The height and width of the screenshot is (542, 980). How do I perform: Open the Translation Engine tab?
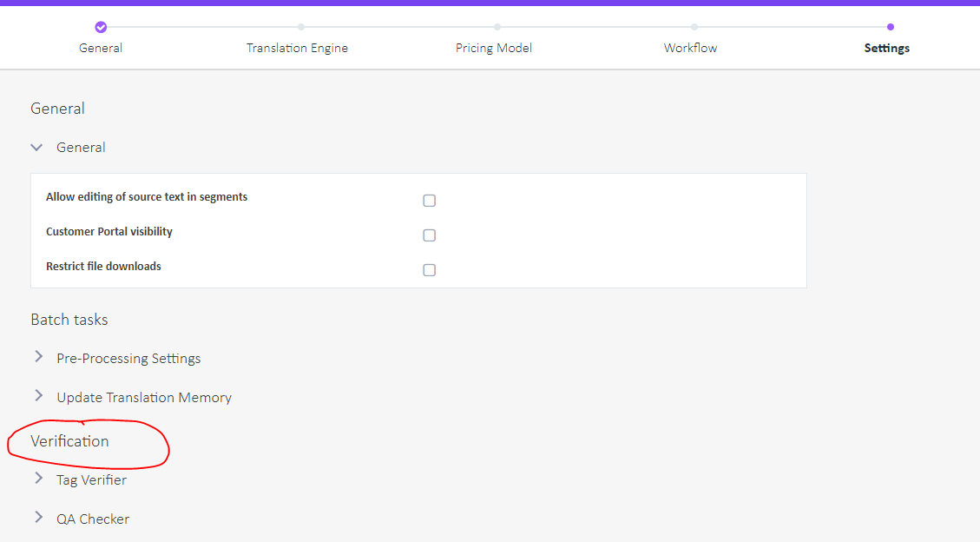[x=297, y=48]
